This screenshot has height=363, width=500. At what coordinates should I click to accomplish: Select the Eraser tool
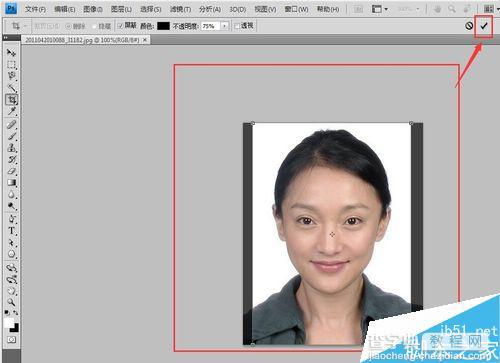point(11,171)
